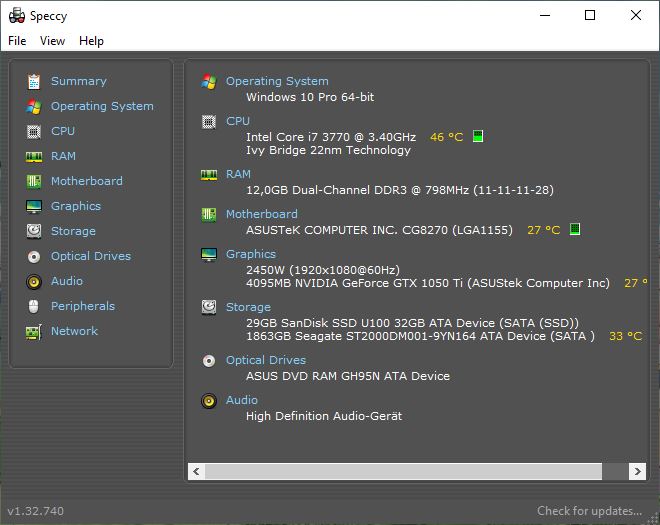The height and width of the screenshot is (525, 660).
Task: Click the Motherboard icon in summary panel
Action: [x=209, y=215]
